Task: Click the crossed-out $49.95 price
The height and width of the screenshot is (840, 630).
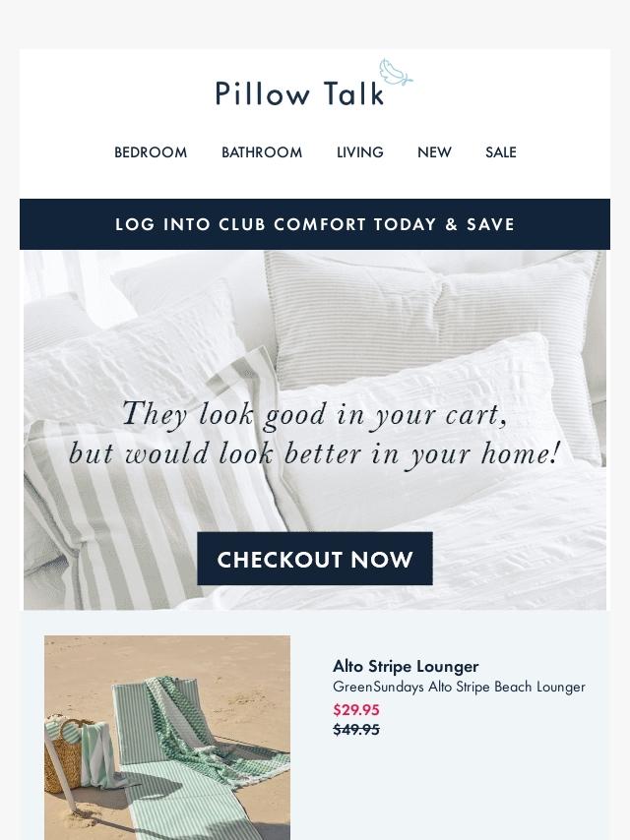Action: (356, 730)
